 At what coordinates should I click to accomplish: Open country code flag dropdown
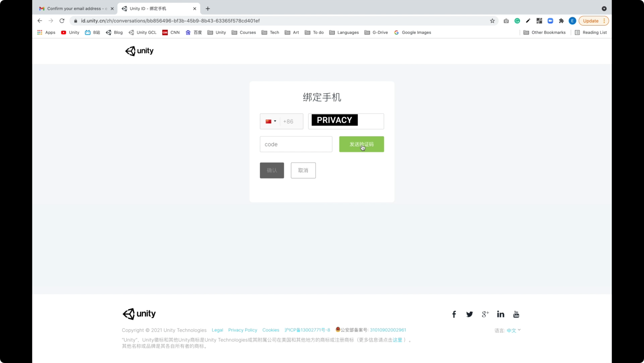(x=271, y=121)
